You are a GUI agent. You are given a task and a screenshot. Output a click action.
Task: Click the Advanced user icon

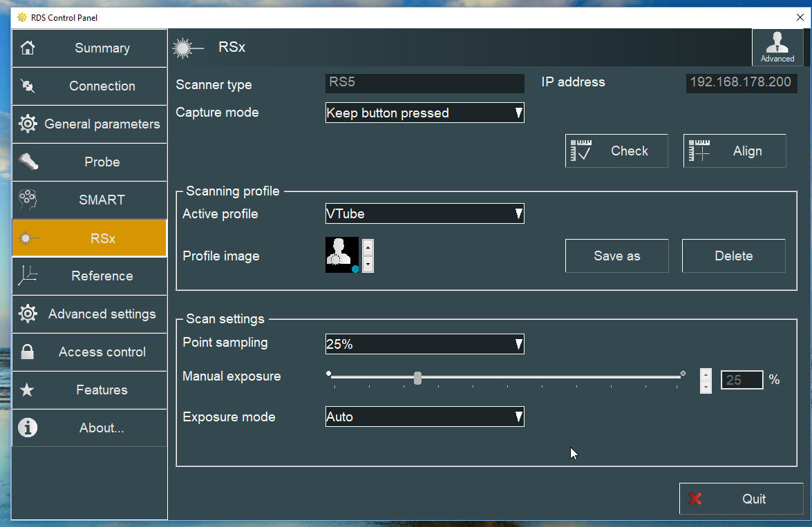click(x=777, y=43)
